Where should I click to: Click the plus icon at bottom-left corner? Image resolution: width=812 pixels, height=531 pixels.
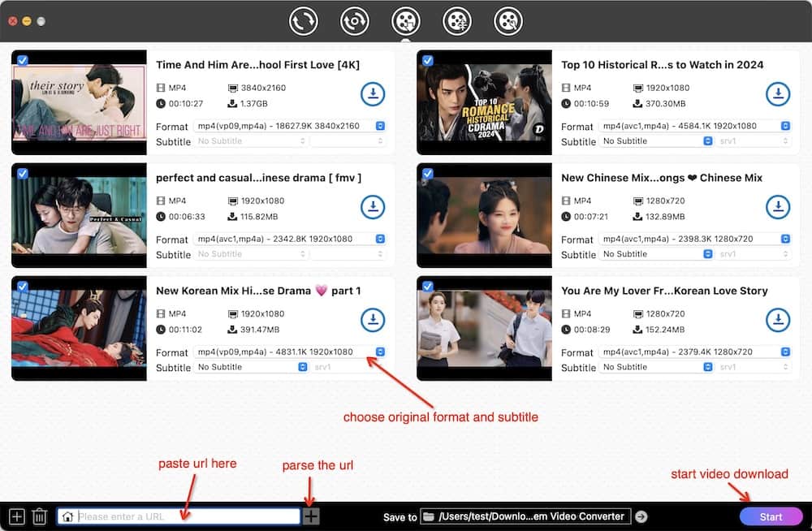click(17, 516)
